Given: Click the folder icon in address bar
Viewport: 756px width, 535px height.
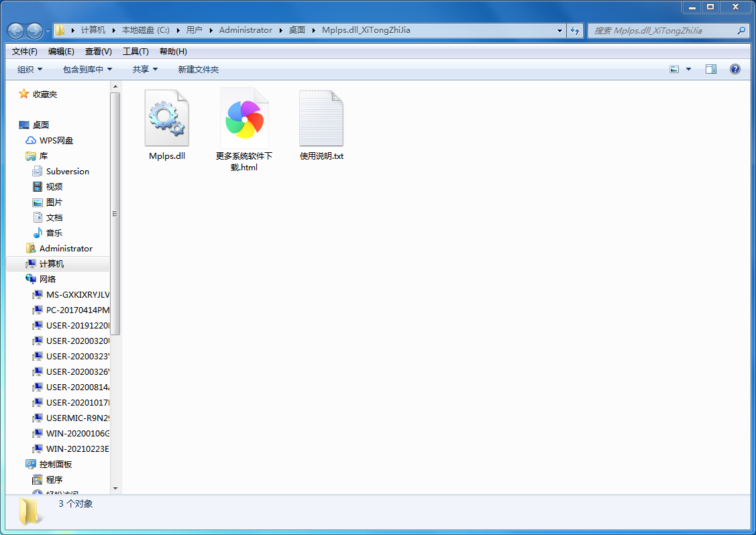Looking at the screenshot, I should click(60, 30).
